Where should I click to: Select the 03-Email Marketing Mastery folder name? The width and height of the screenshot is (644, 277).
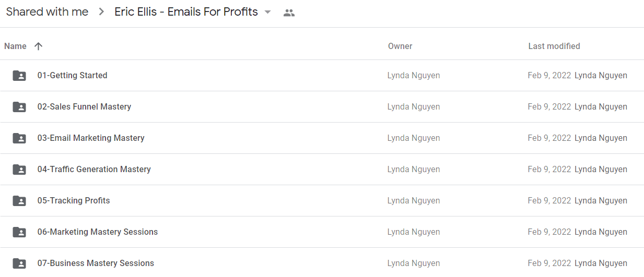91,138
